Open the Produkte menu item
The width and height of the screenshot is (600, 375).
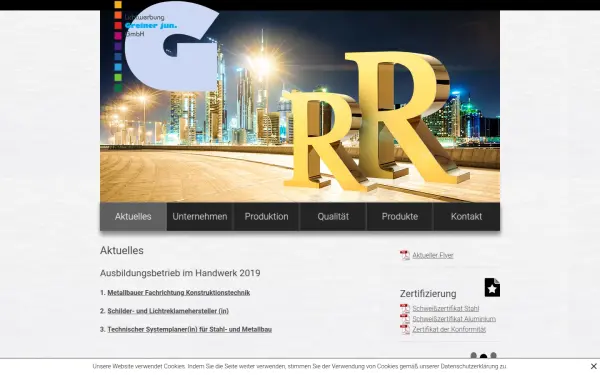[x=399, y=217]
